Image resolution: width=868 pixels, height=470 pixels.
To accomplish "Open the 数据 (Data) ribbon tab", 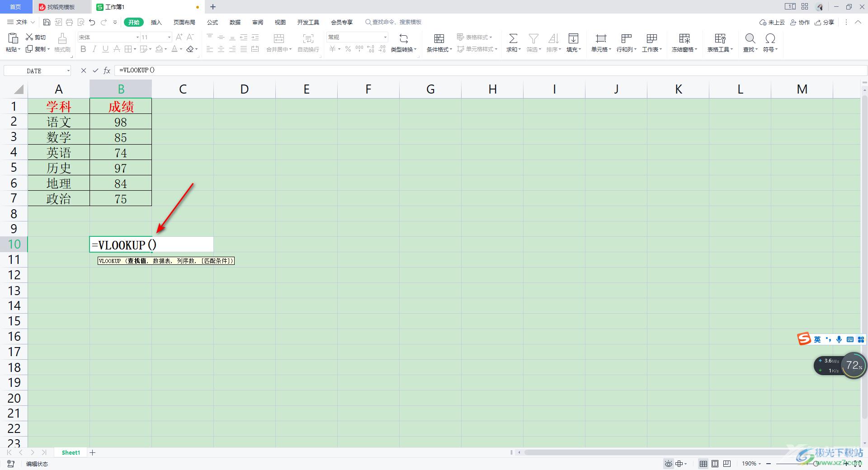I will (x=235, y=22).
